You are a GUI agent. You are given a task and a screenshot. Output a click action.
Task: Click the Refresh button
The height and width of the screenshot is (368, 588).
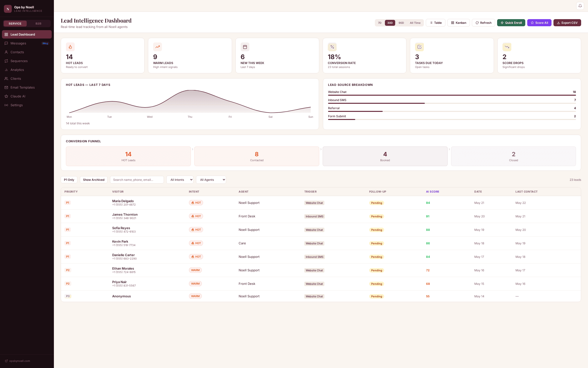click(483, 23)
